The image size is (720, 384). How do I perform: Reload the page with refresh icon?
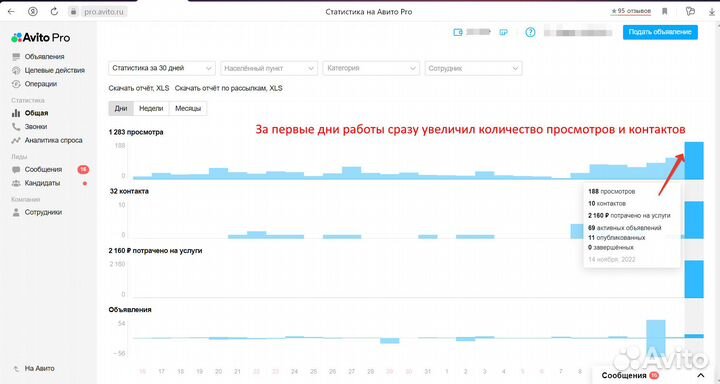[54, 11]
